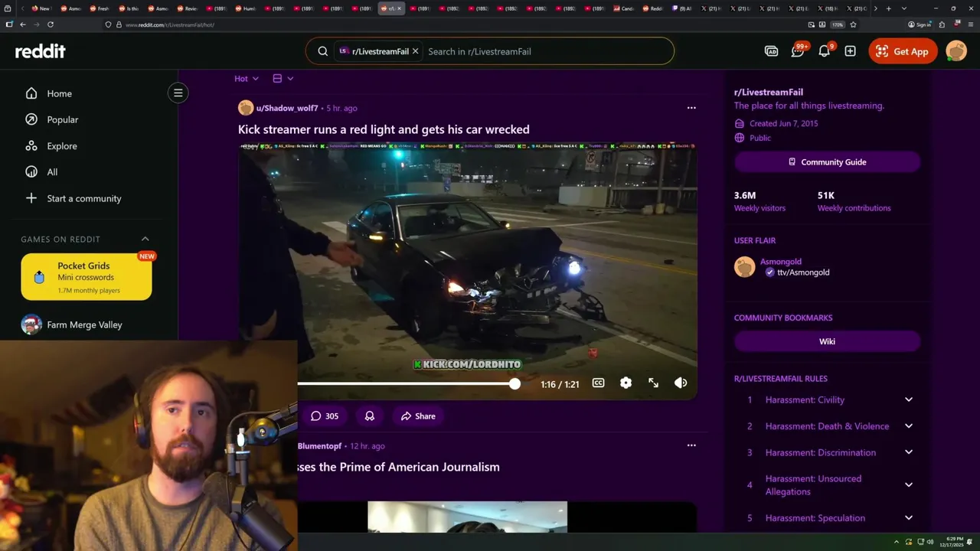This screenshot has width=980, height=551.
Task: Click the Get App button
Action: click(x=903, y=51)
